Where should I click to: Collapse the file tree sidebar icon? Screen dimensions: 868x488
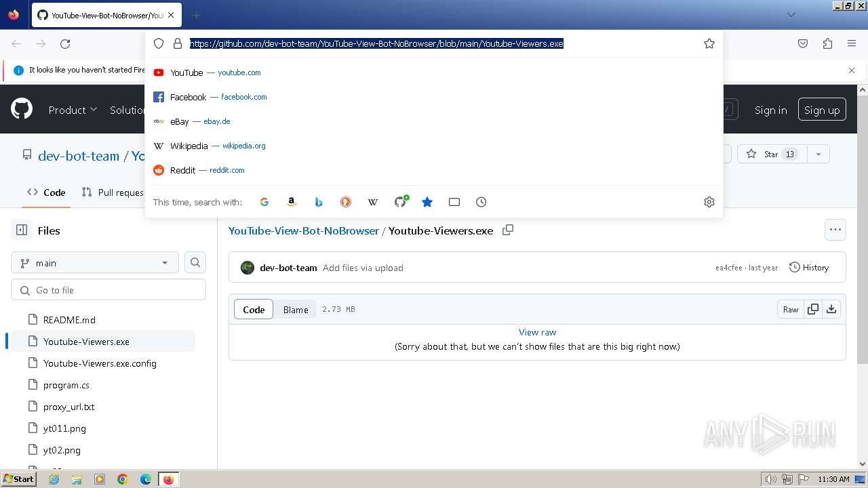22,230
